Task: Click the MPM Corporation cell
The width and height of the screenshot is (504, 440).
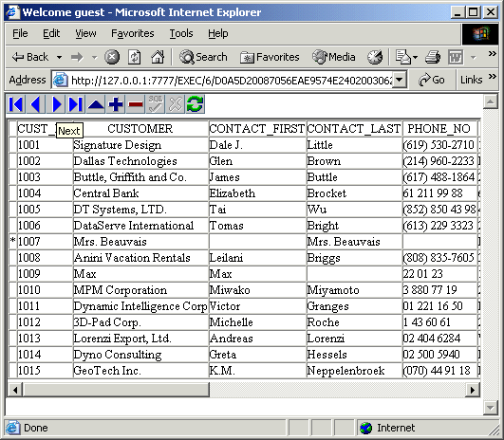Action: pyautogui.click(x=140, y=289)
